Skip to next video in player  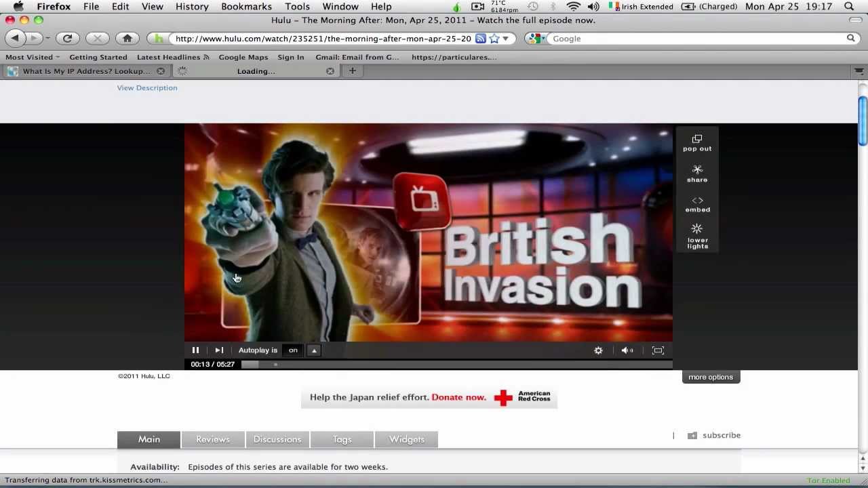point(219,350)
